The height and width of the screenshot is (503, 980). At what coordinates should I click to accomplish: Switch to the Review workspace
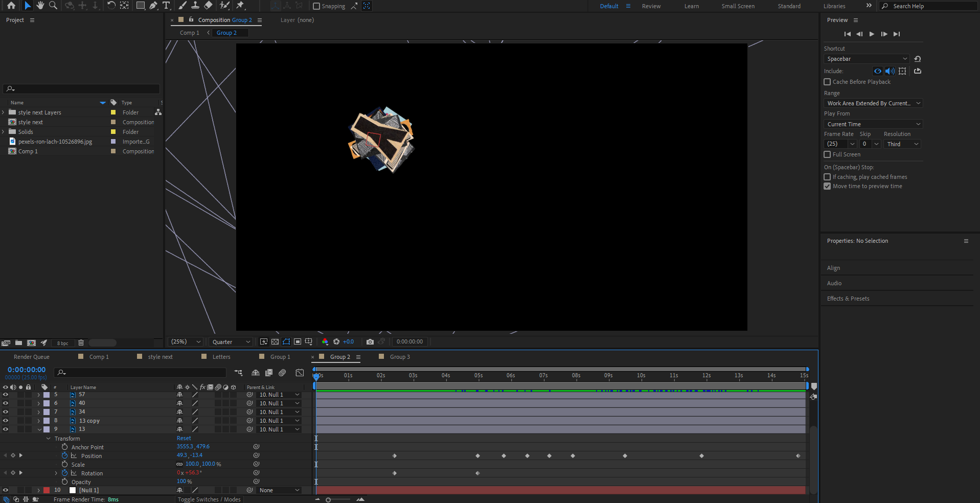coord(651,6)
